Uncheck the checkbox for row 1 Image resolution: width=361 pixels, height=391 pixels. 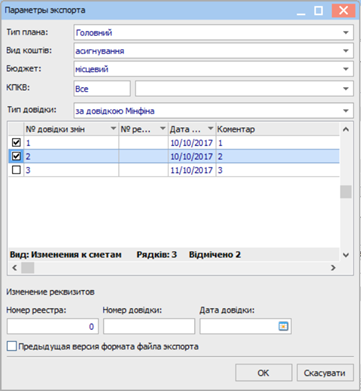[x=16, y=143]
